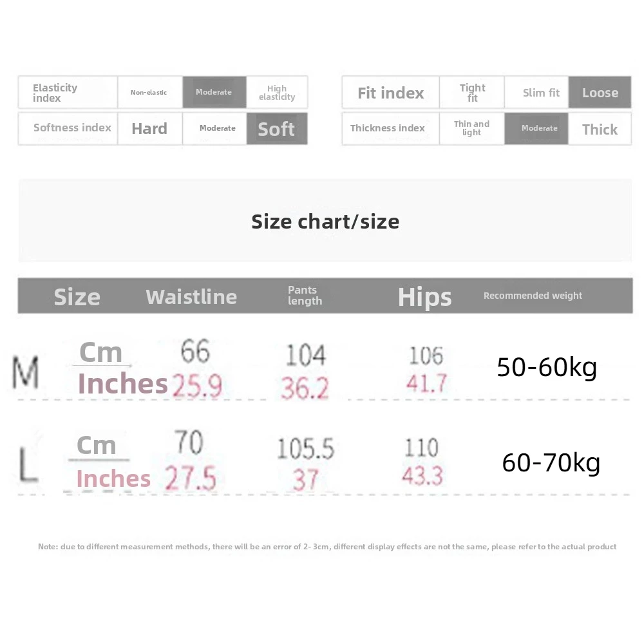Image resolution: width=644 pixels, height=644 pixels.
Task: Choose the highlighted Loose fit option
Action: [x=600, y=93]
